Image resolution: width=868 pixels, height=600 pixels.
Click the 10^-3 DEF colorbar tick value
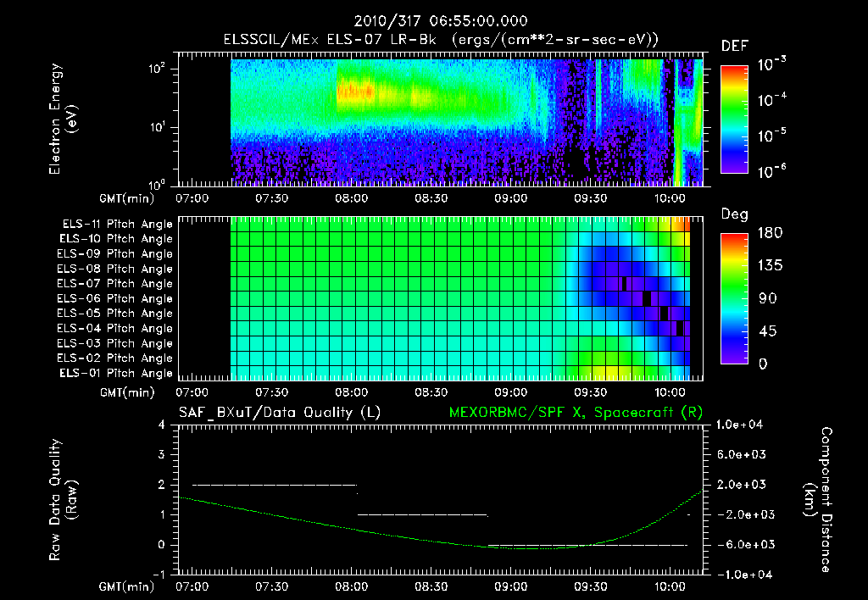tap(771, 64)
